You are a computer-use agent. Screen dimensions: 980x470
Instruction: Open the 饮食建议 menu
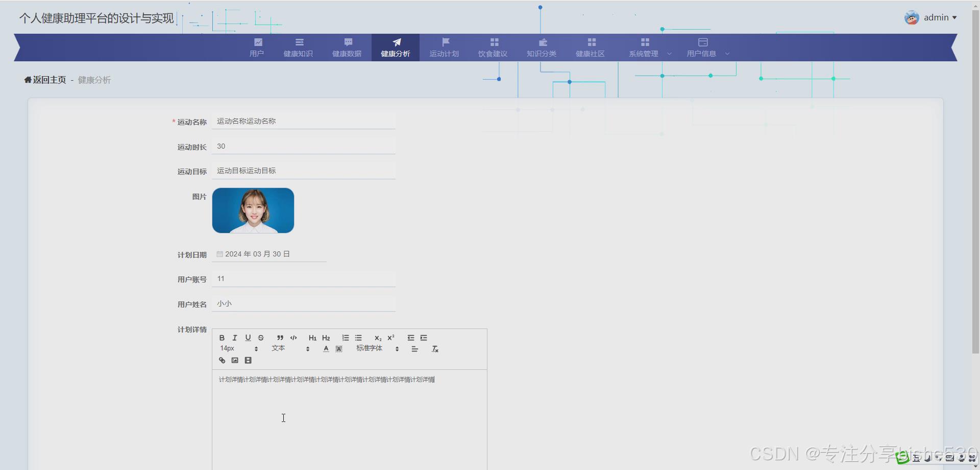tap(493, 48)
